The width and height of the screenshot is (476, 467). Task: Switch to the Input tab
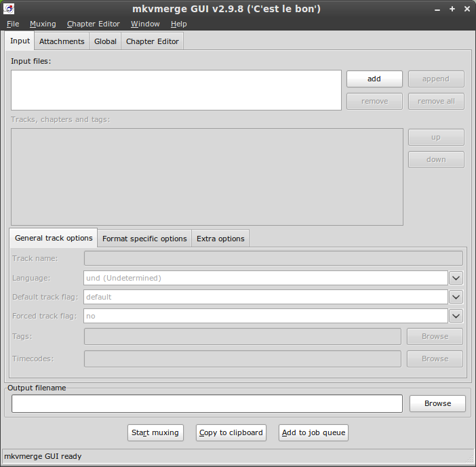coord(20,41)
